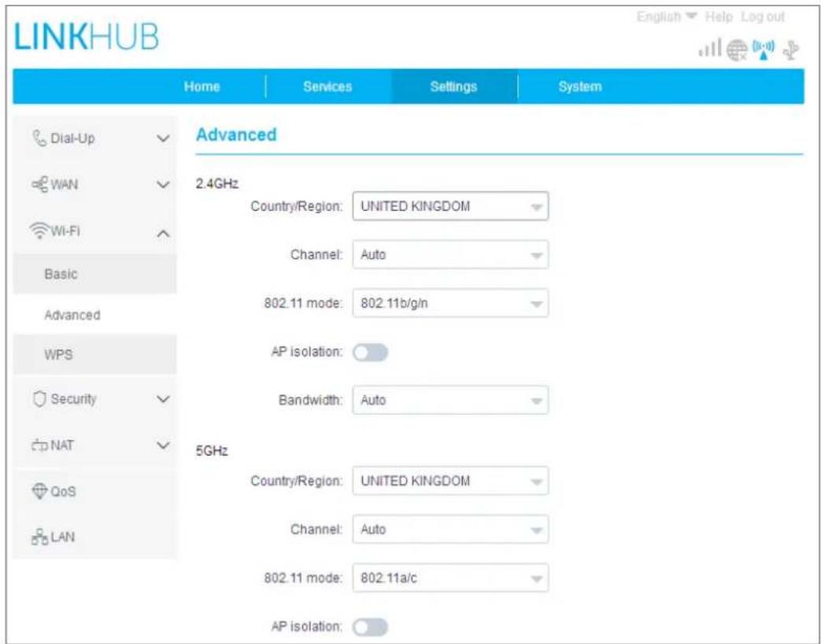Viewport: 821px width, 644px height.
Task: Open the Services tab
Action: pos(327,87)
